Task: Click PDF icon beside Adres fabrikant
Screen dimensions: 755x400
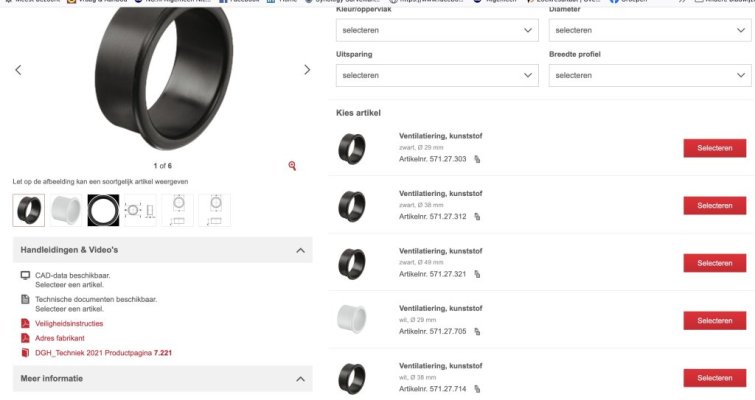Action: pos(25,338)
